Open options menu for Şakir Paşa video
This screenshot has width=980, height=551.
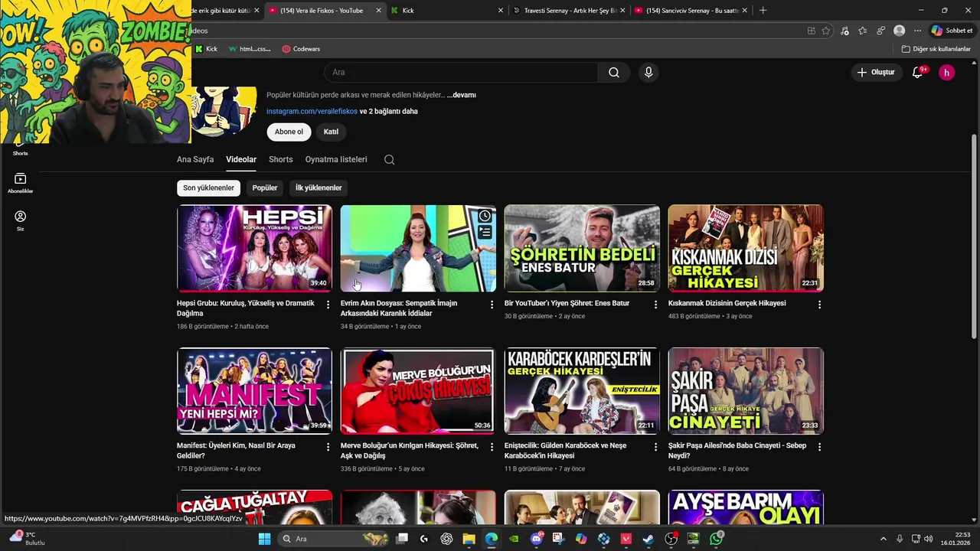click(x=819, y=447)
